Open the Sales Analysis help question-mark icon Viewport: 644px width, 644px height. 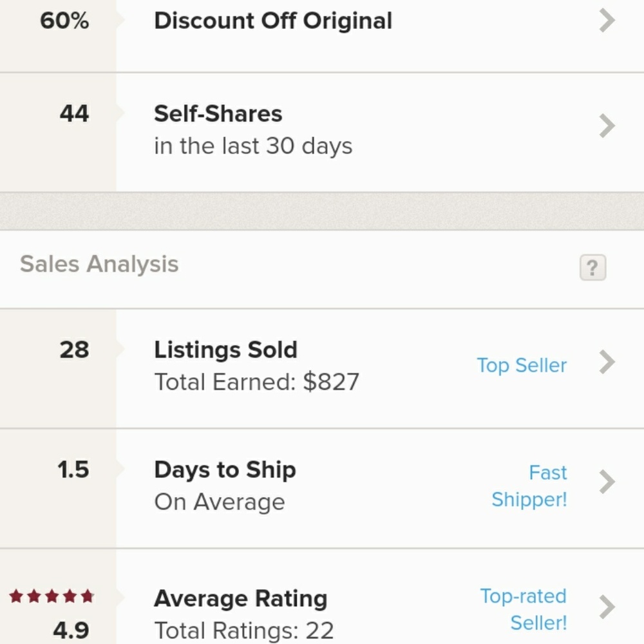pyautogui.click(x=592, y=267)
